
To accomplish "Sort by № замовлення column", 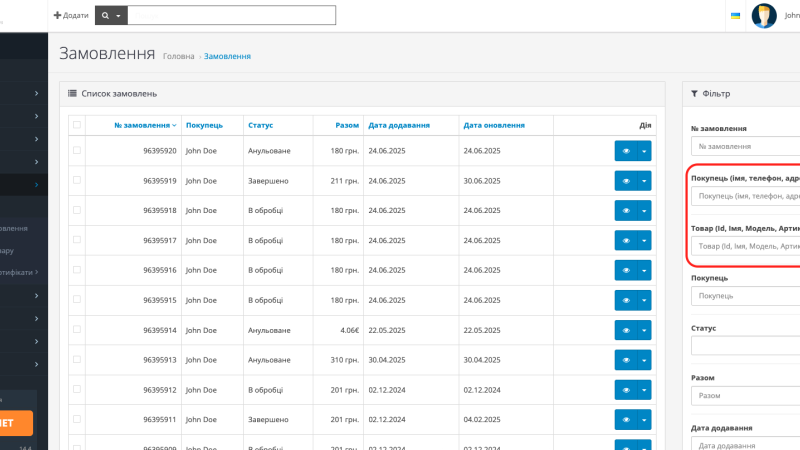I will (x=145, y=125).
